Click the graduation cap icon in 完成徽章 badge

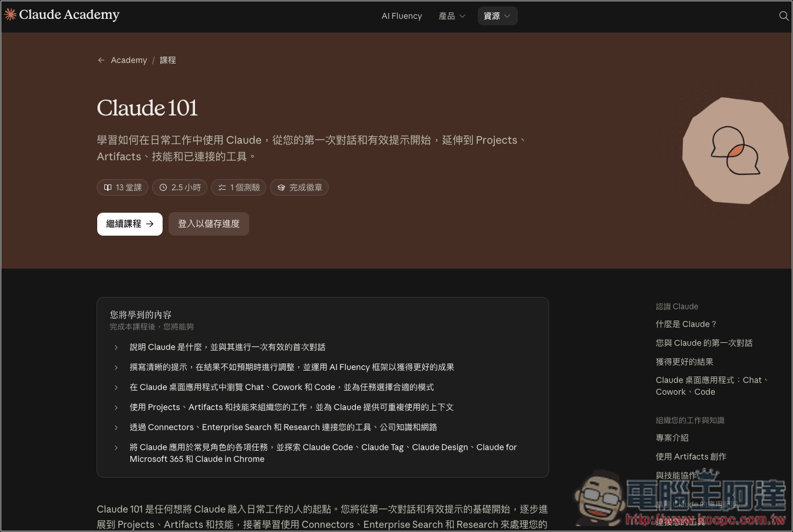point(281,187)
